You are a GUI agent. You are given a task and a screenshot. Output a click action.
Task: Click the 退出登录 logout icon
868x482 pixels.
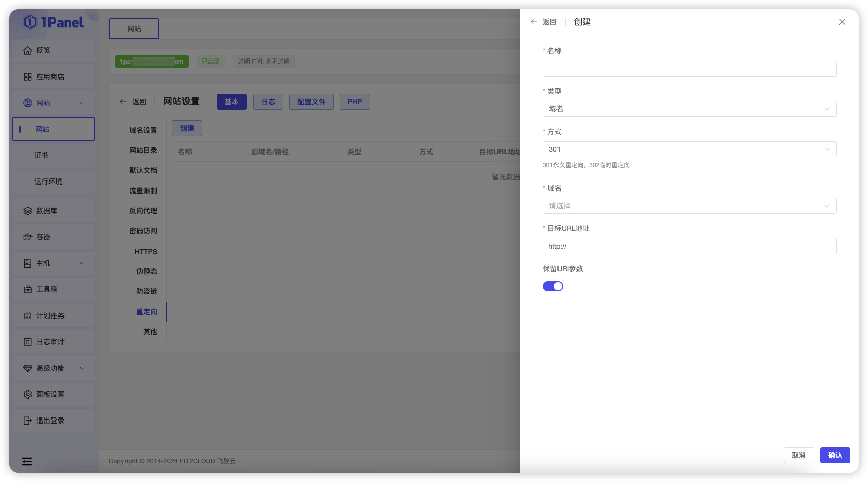(28, 420)
